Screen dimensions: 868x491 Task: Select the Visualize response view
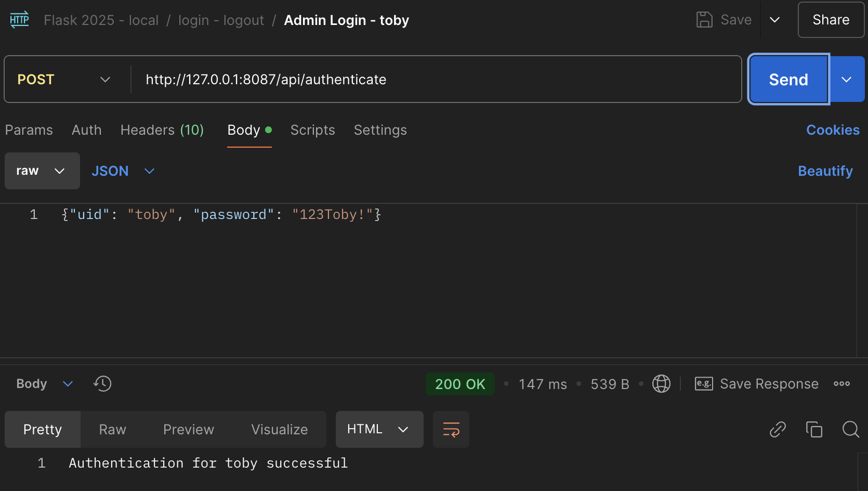point(279,429)
